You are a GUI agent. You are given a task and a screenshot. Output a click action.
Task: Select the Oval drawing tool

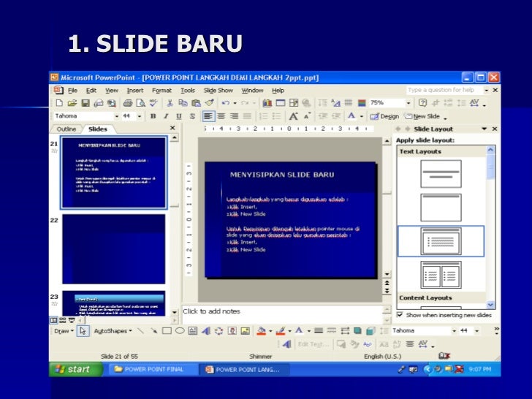point(180,331)
